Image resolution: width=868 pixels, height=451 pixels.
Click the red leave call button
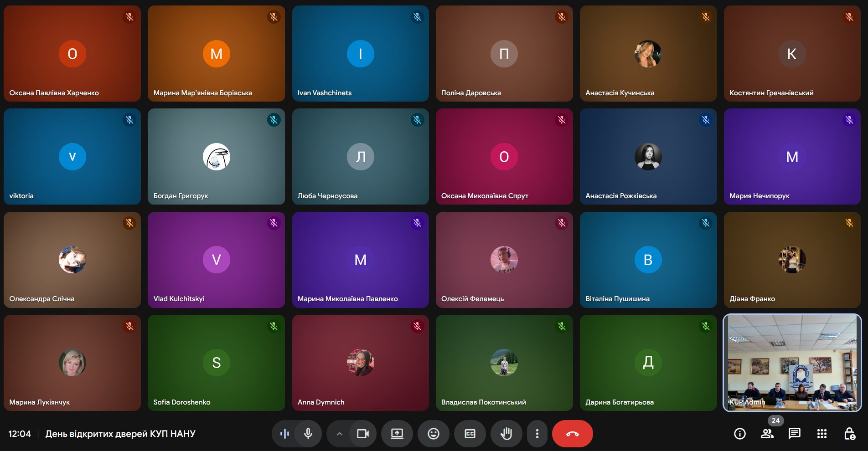(572, 434)
